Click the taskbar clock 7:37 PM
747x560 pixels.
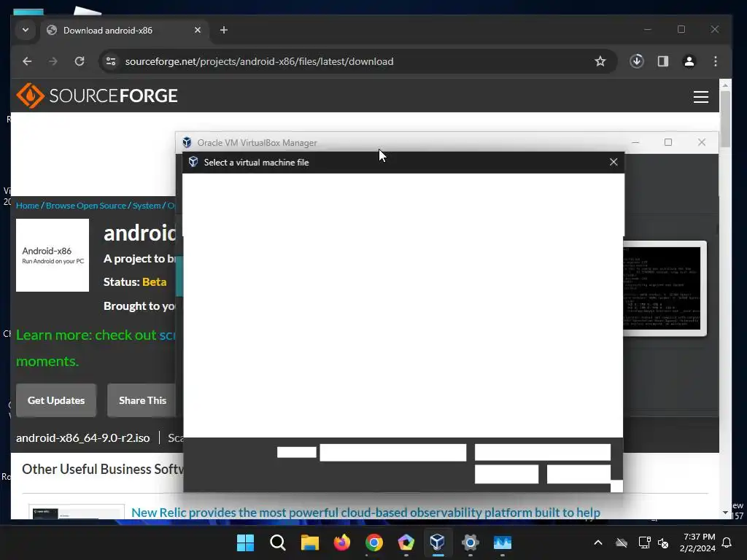tap(699, 537)
